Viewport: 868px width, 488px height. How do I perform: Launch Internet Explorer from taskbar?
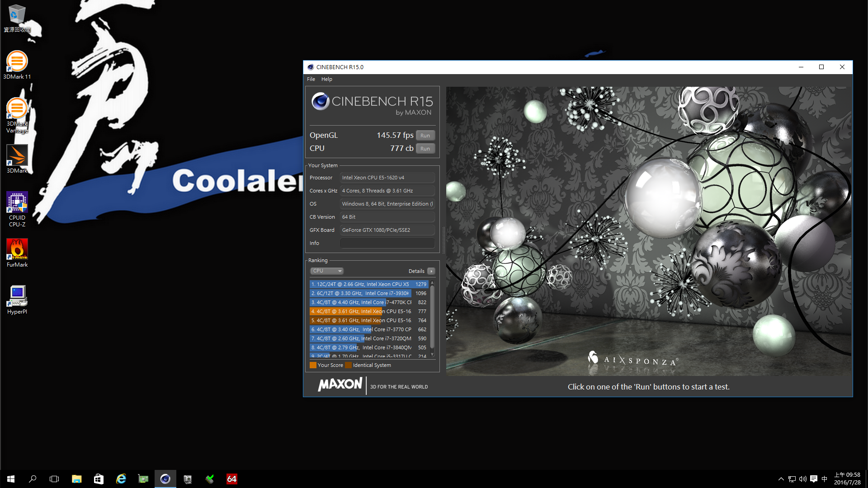pos(121,479)
